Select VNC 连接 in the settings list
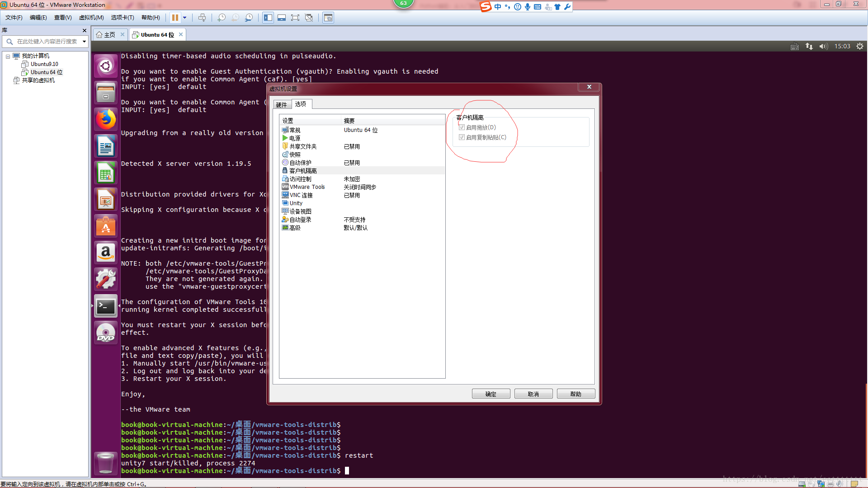The height and width of the screenshot is (488, 868). tap(362, 195)
